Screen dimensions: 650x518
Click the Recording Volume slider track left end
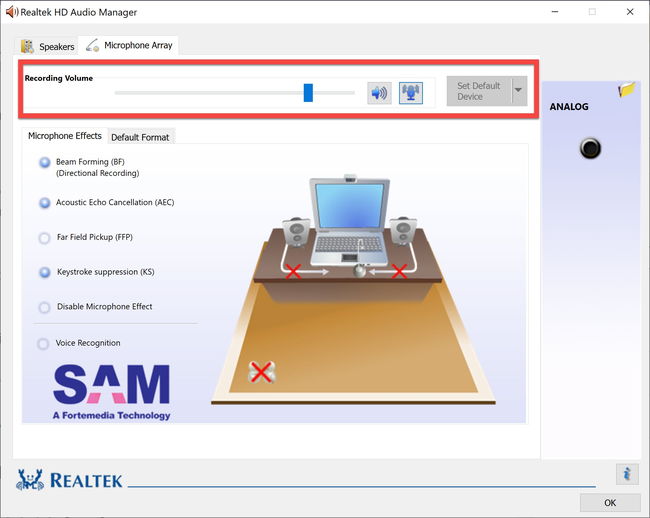117,93
